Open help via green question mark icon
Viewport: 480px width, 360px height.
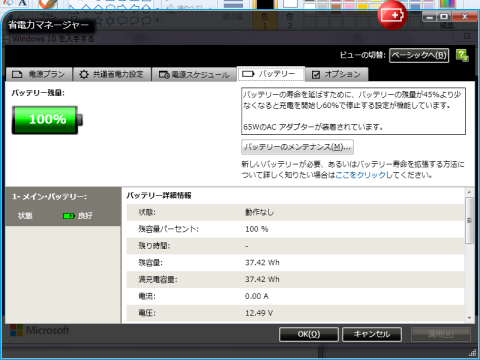point(462,55)
